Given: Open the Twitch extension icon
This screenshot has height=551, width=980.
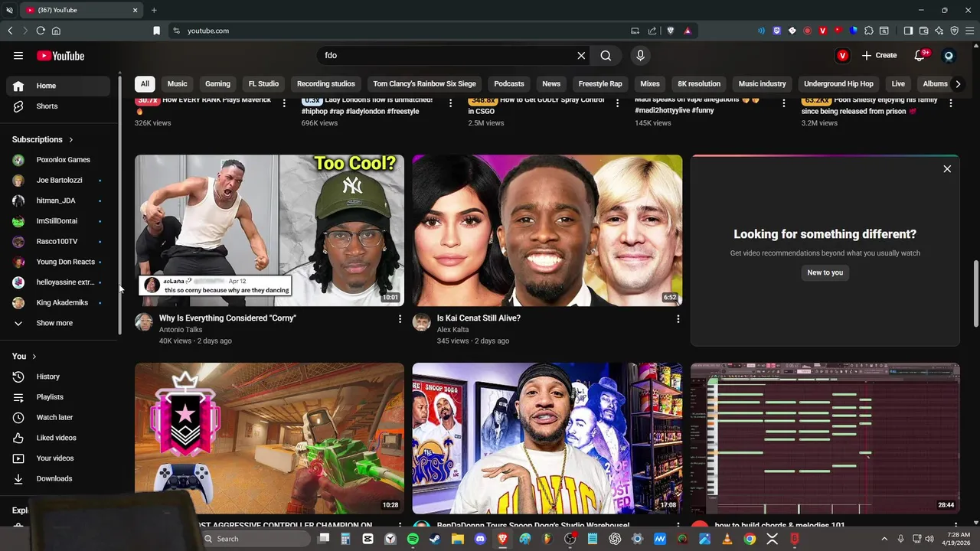Looking at the screenshot, I should point(777,31).
